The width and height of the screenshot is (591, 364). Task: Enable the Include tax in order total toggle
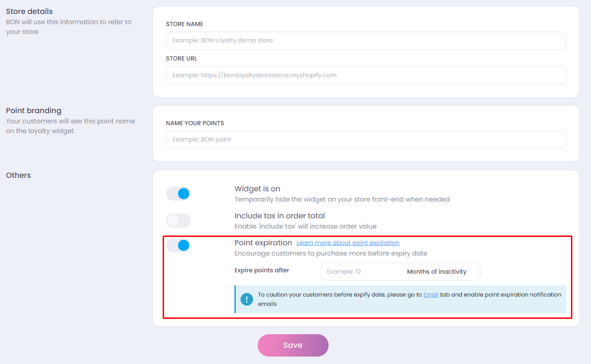pos(179,221)
